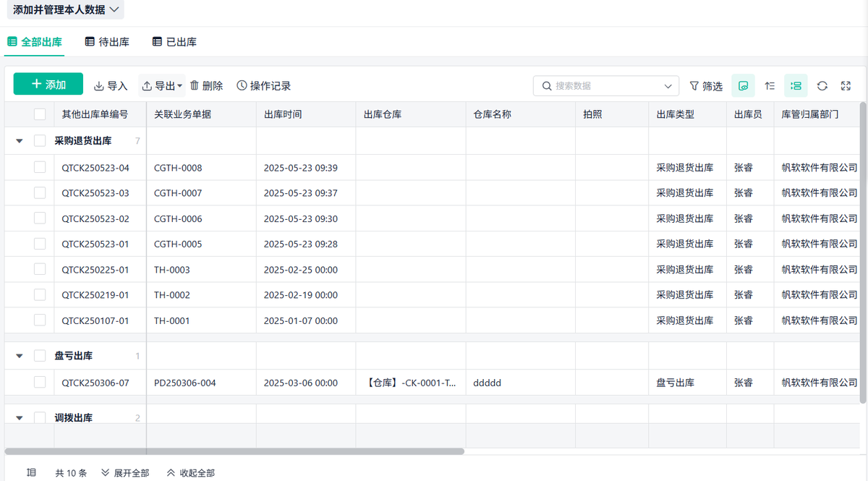This screenshot has height=481, width=868.
Task: Click 展开全部 to expand all groups
Action: pos(125,473)
